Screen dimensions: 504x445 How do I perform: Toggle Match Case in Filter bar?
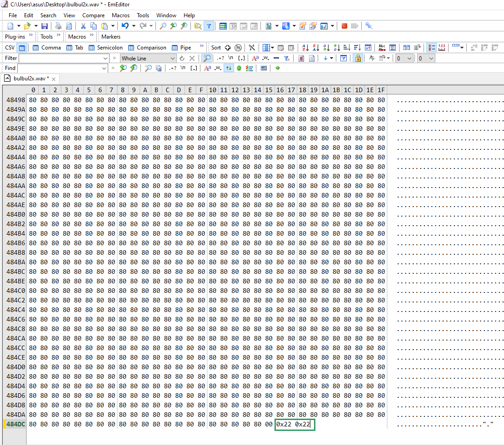point(255,58)
